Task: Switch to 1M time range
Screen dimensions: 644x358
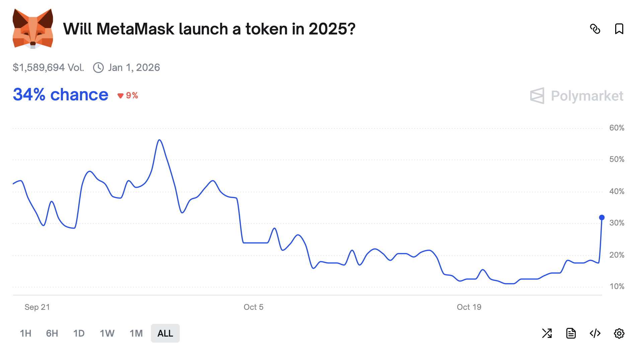Action: [136, 333]
